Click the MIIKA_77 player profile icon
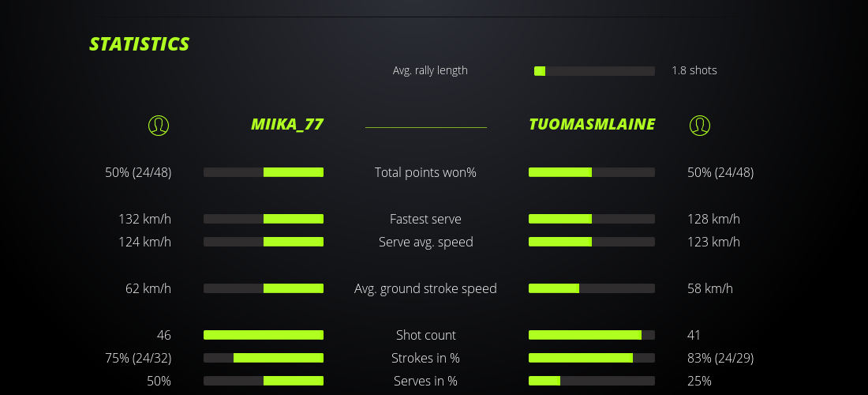868x395 pixels. [159, 125]
